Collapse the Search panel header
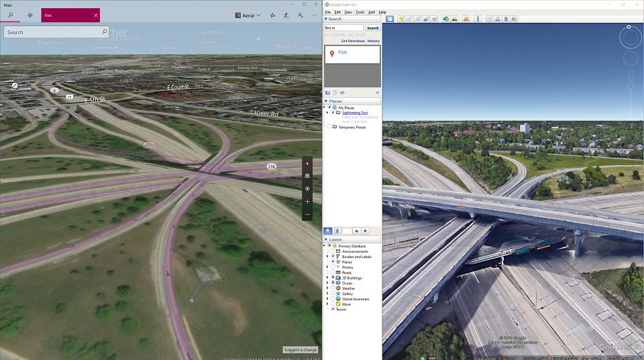The image size is (644, 360). coord(352,19)
